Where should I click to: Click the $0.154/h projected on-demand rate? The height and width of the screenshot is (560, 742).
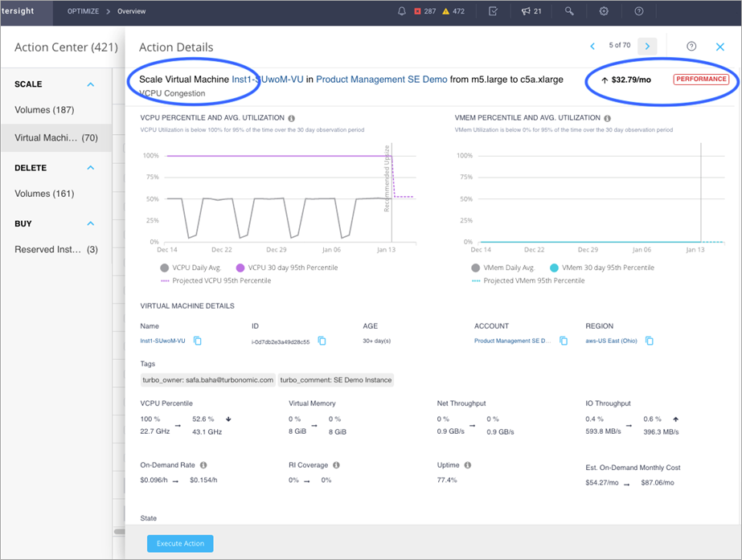203,480
